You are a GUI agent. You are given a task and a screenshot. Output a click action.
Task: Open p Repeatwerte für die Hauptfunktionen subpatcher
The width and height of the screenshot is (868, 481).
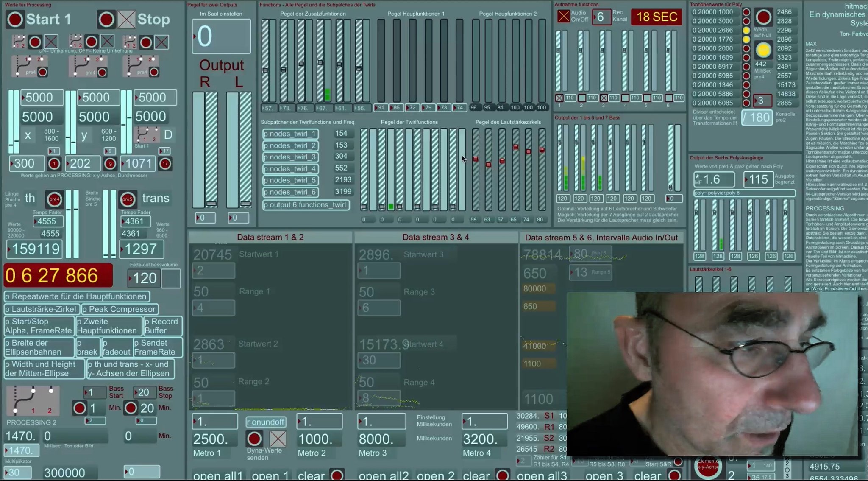coord(77,296)
